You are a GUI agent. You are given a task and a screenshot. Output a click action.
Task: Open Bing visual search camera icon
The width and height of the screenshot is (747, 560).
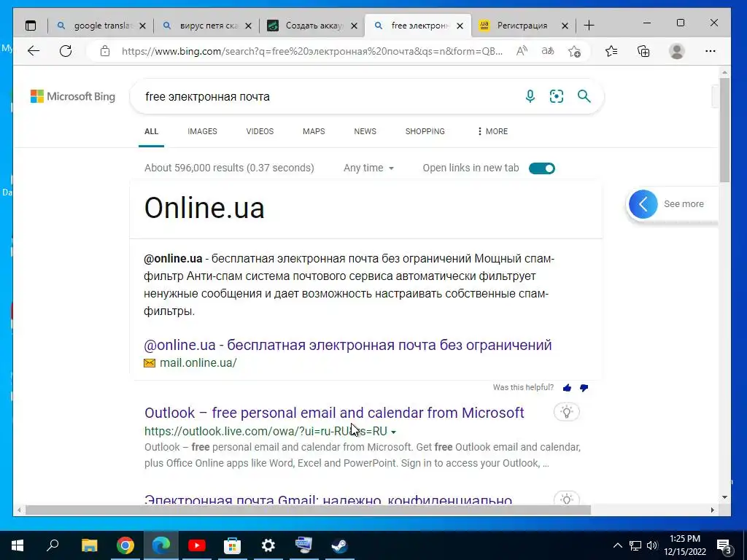[x=557, y=96]
